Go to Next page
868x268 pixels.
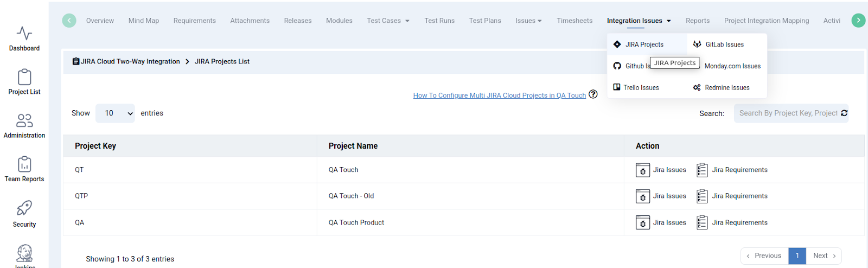[824, 256]
